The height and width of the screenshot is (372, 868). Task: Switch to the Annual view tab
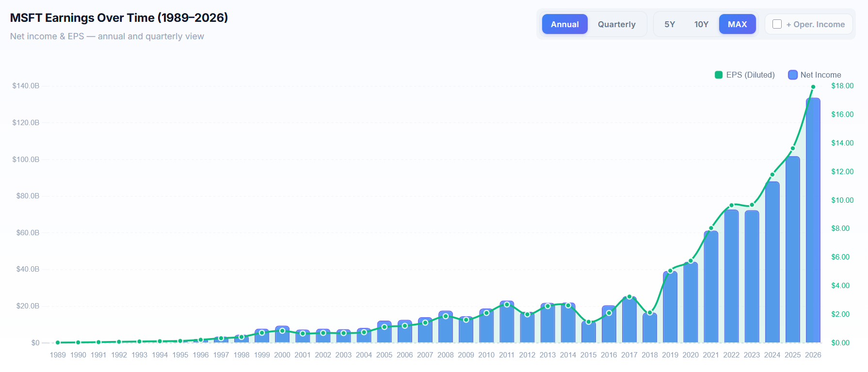point(565,24)
